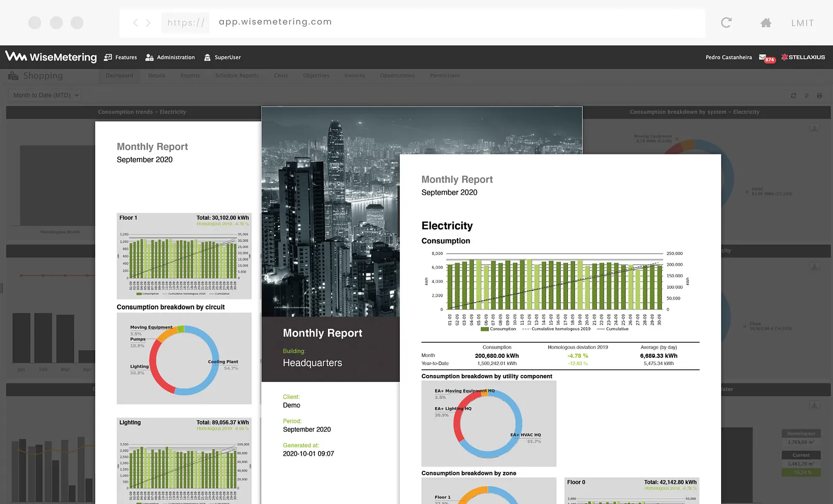Click the 'Homologous deviation 2019' column header
This screenshot has width=833, height=504.
(578, 347)
